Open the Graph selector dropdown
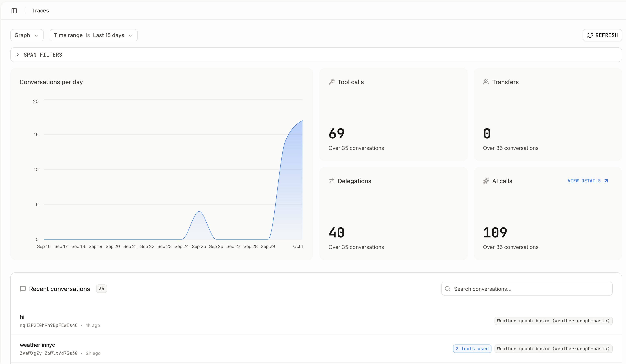The height and width of the screenshot is (364, 626). (27, 35)
